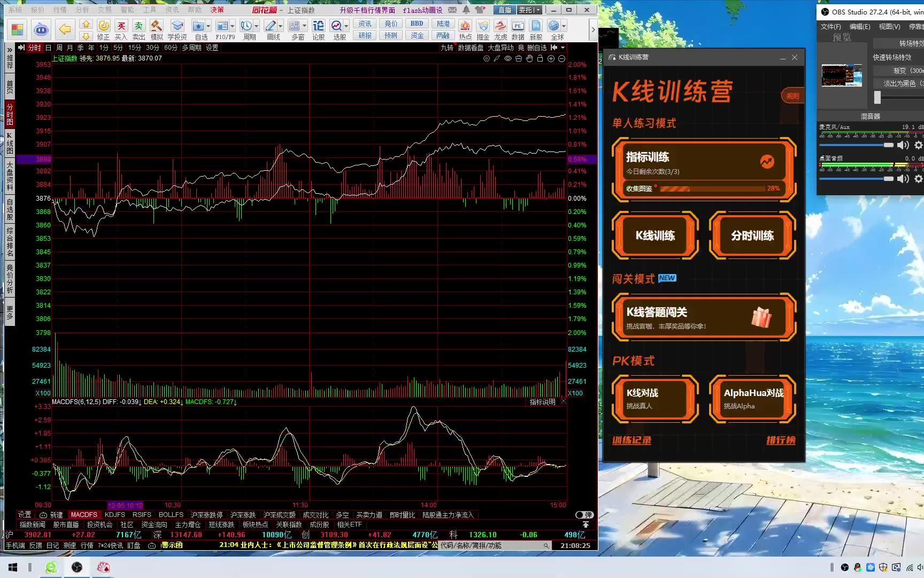
Task: Mute the 桌面音频 speaker icon
Action: point(903,179)
